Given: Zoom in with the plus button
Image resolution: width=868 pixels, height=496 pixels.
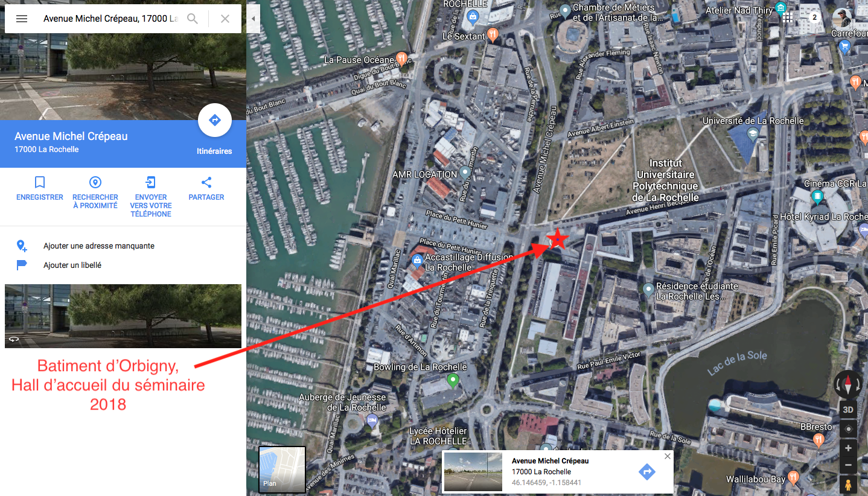Looking at the screenshot, I should (848, 448).
